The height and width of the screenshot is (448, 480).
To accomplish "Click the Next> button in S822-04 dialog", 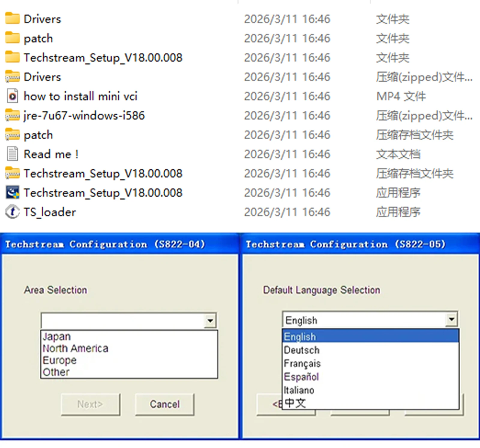I will click(x=90, y=404).
